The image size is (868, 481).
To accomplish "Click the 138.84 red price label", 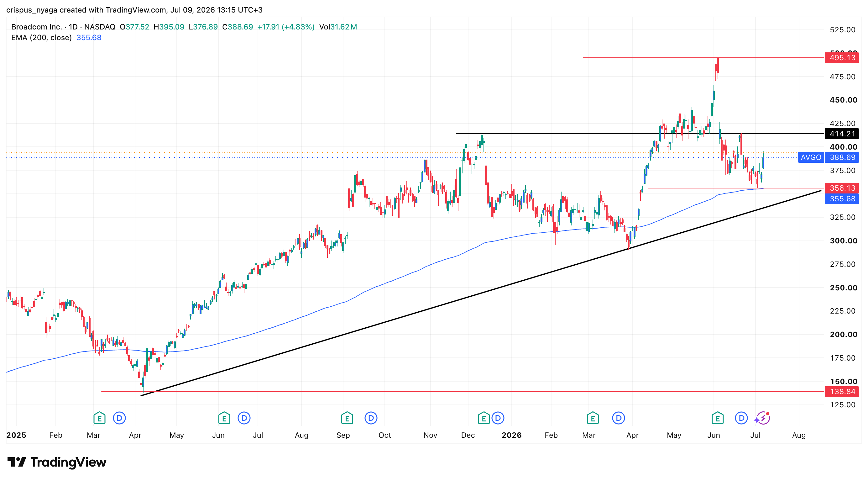I will pos(842,392).
